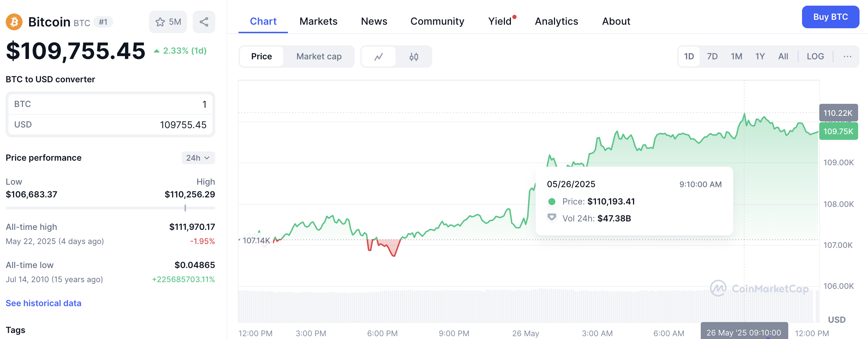Switch to candlestick chart icon

pos(414,56)
